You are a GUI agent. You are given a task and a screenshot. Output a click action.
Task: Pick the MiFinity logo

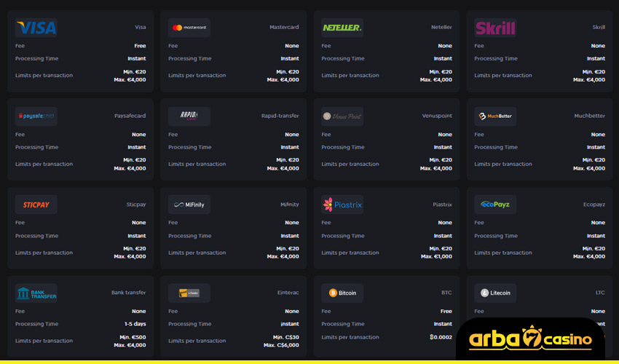pyautogui.click(x=189, y=205)
